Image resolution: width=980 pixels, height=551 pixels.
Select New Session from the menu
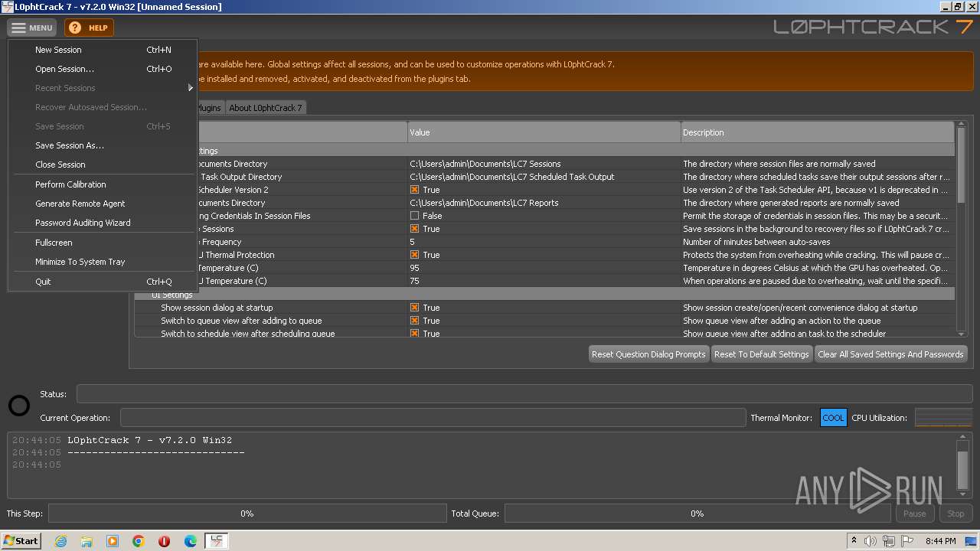103,50
